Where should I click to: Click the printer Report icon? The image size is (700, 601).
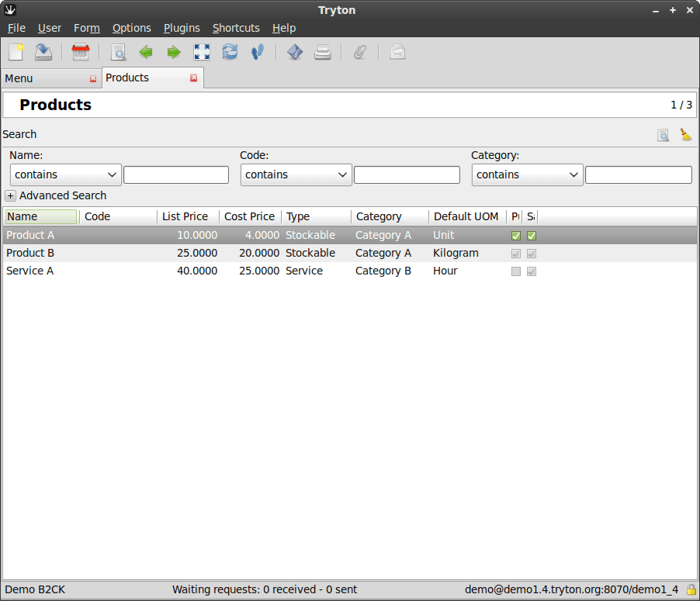click(323, 52)
